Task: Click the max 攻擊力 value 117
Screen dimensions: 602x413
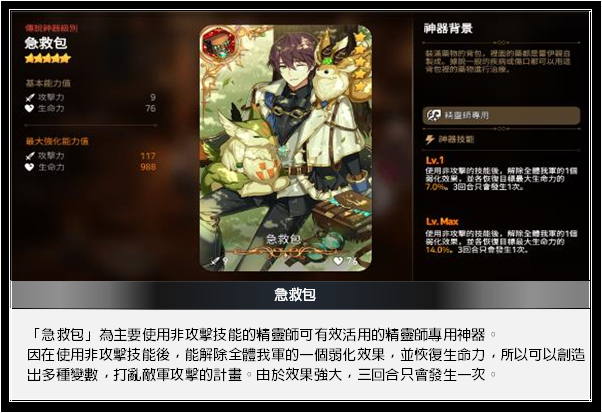Action: 148,156
